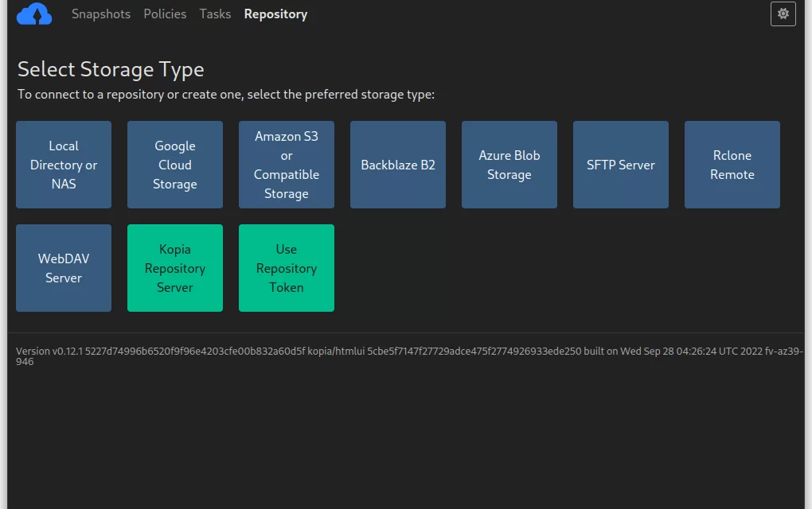The height and width of the screenshot is (509, 812).
Task: Choose Amazon S3 or Compatible Storage
Action: tap(286, 165)
